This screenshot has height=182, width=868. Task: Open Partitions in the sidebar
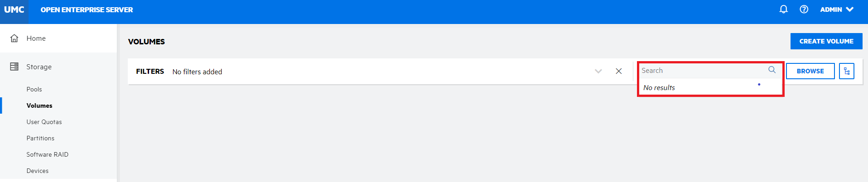[x=40, y=138]
